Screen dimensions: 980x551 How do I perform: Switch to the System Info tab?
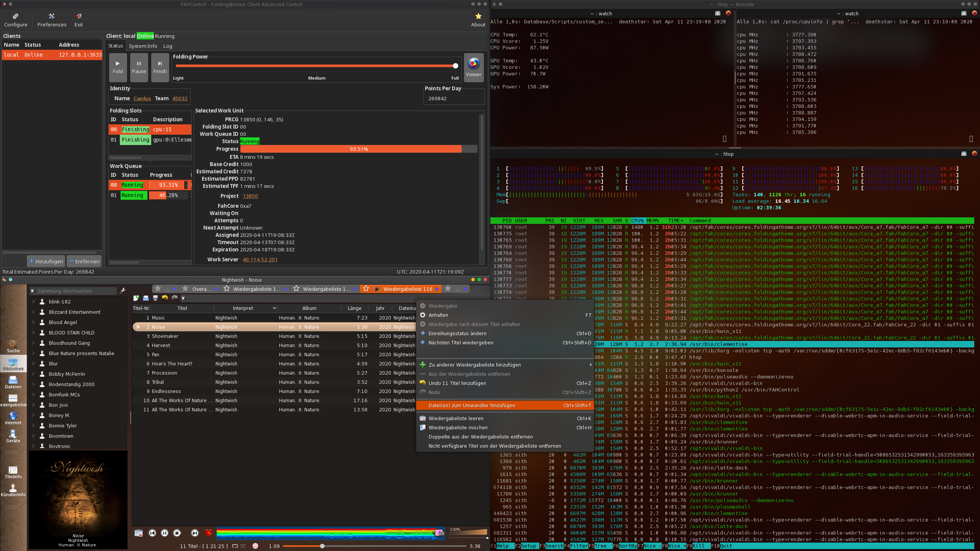[143, 46]
